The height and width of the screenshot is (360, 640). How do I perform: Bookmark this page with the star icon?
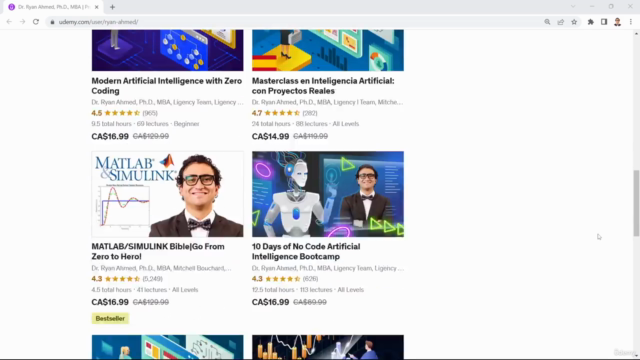tap(574, 22)
